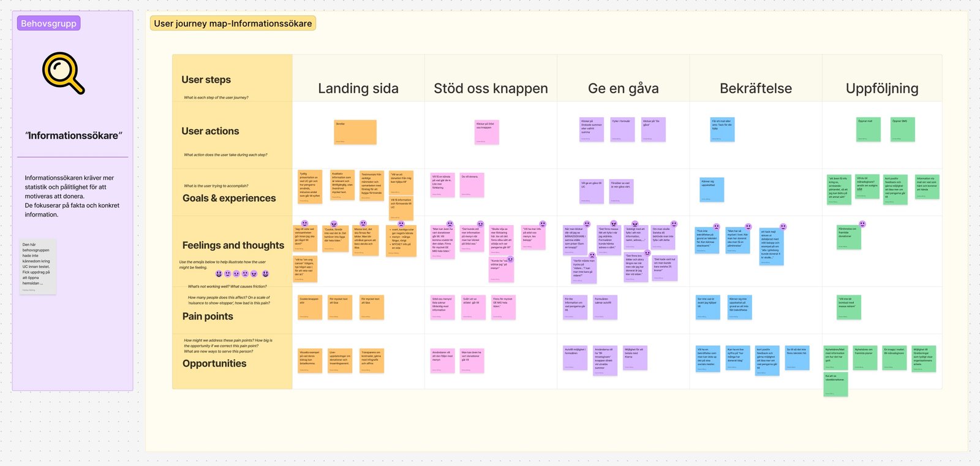
Task: Select the angry emoji in the emoji legend row
Action: 254,274
